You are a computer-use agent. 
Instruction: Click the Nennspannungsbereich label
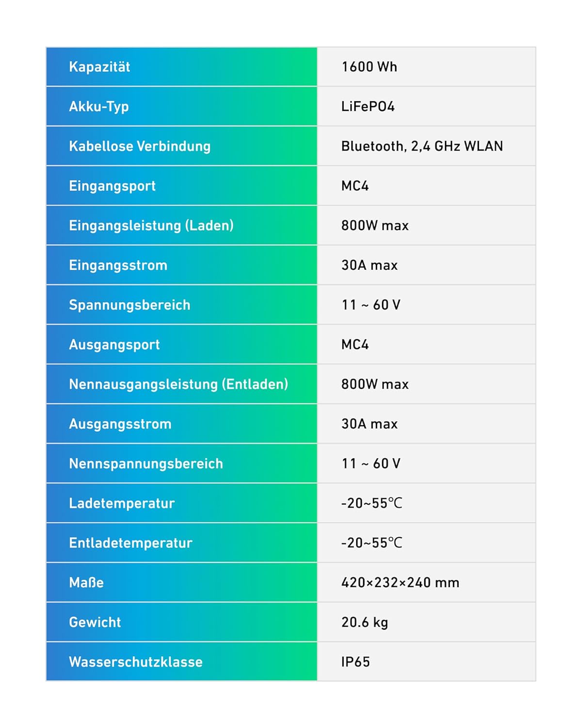tap(146, 464)
